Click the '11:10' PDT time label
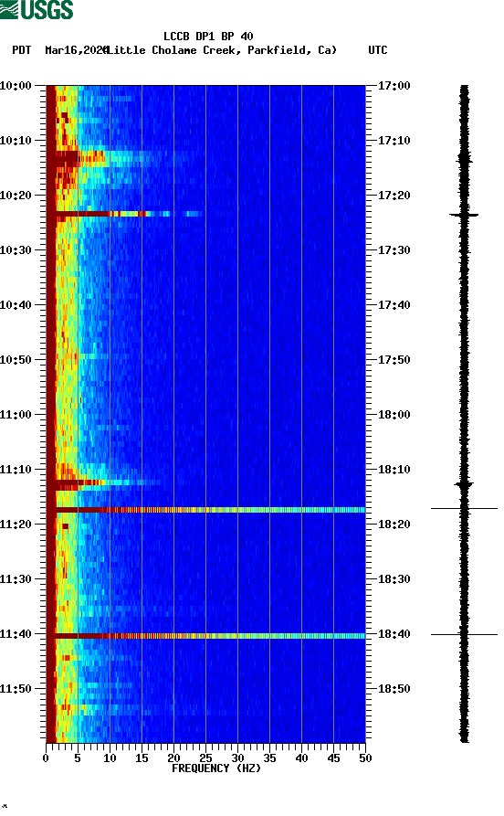This screenshot has width=504, height=816. click(x=16, y=470)
